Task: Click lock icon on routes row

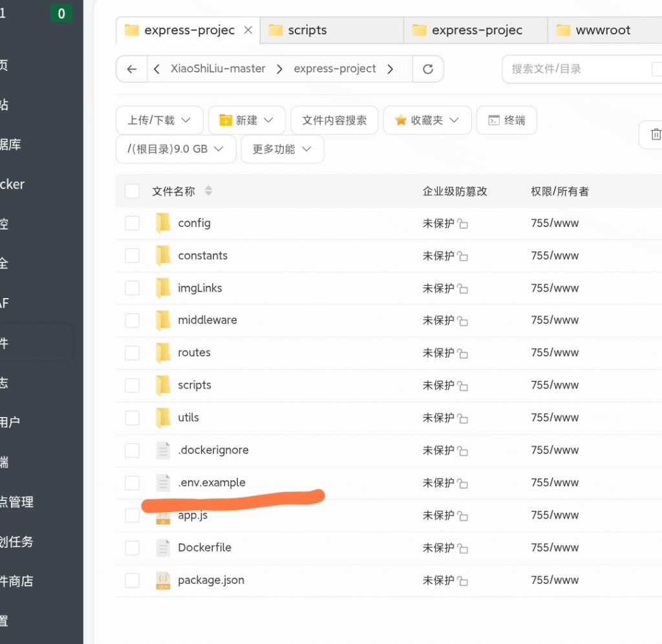Action: point(463,354)
